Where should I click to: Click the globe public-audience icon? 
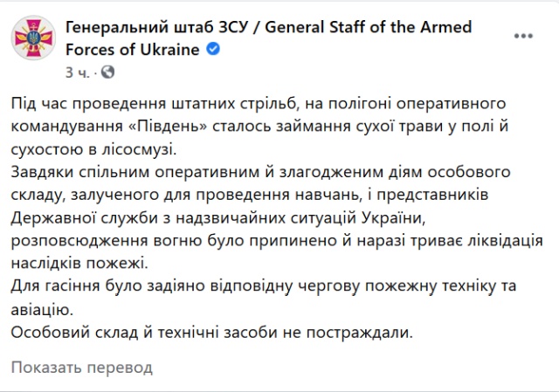(x=108, y=72)
